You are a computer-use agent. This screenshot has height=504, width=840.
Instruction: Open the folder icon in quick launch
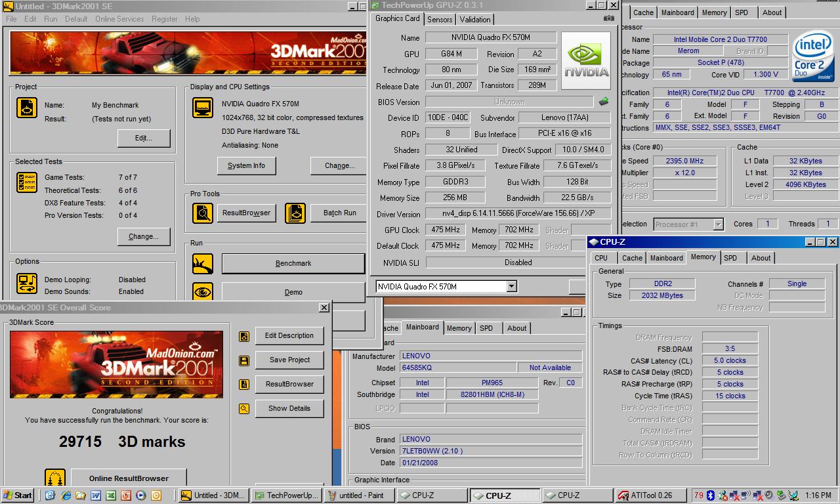[x=81, y=495]
